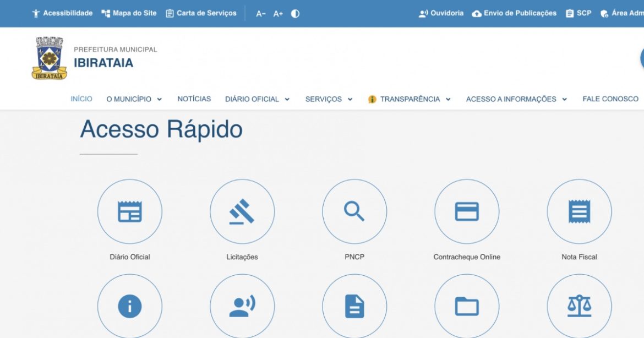Click the information circle quick access icon
The height and width of the screenshot is (338, 644).
coord(130,307)
